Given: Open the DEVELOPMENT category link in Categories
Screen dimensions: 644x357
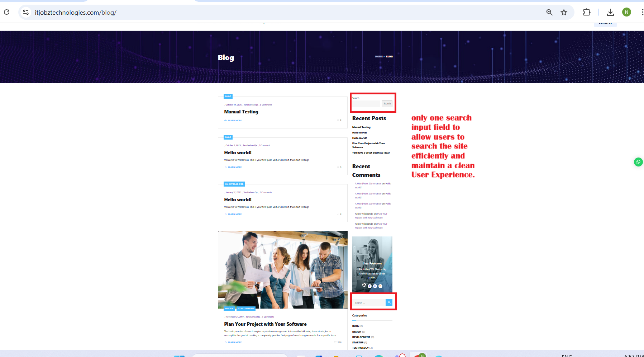Looking at the screenshot, I should (x=361, y=337).
